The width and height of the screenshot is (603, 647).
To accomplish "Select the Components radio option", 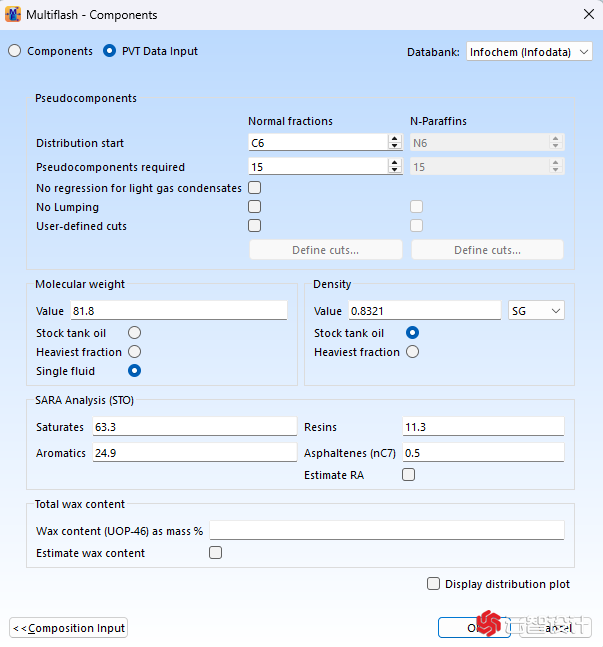I will [15, 51].
